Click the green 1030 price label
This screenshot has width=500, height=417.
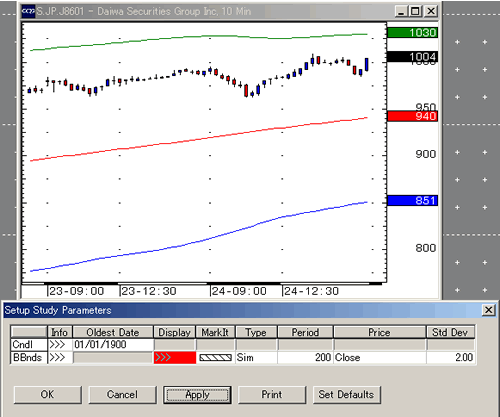point(412,33)
